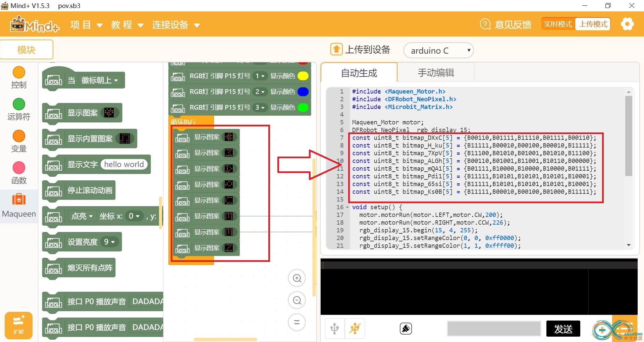Open the settings gear icon

point(627,24)
